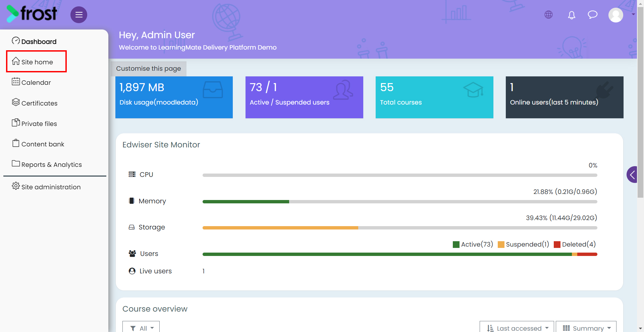The height and width of the screenshot is (332, 644).
Task: Open the Last accessed sort dropdown
Action: pyautogui.click(x=517, y=327)
